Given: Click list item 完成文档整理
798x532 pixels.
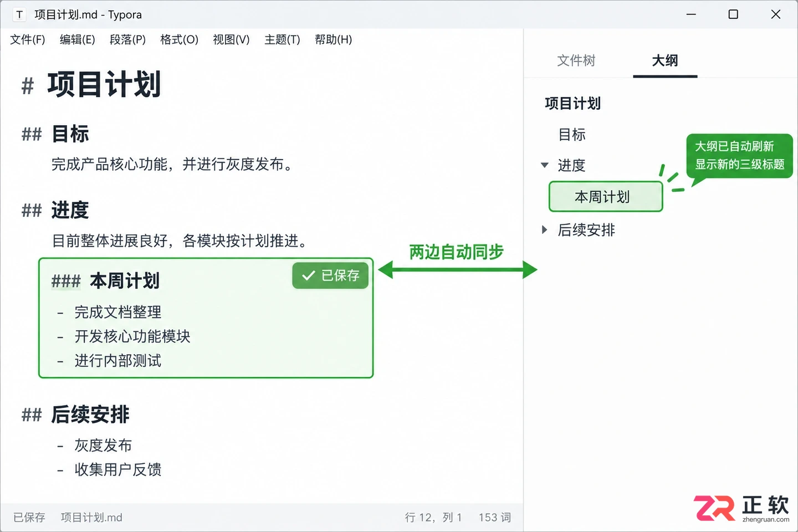Looking at the screenshot, I should [x=118, y=313].
